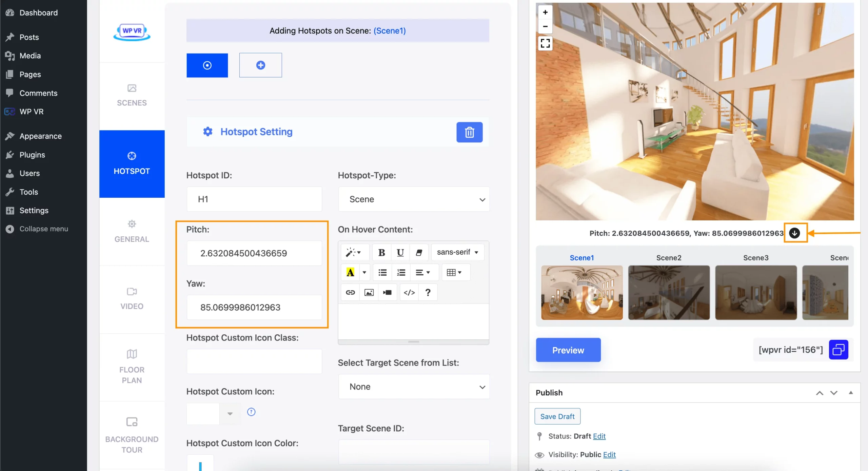Toggle bold formatting in On Hover Content editor
The width and height of the screenshot is (868, 471).
(381, 252)
